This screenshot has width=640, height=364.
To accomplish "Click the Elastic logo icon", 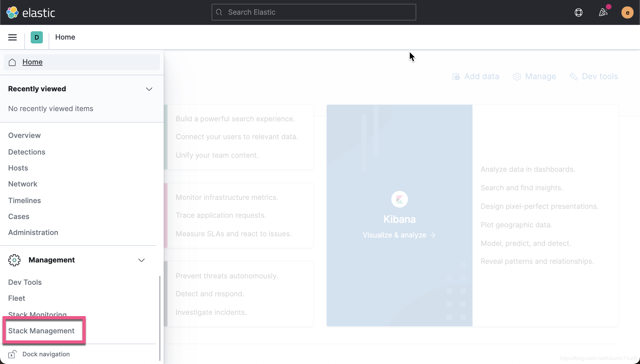I will click(x=12, y=12).
